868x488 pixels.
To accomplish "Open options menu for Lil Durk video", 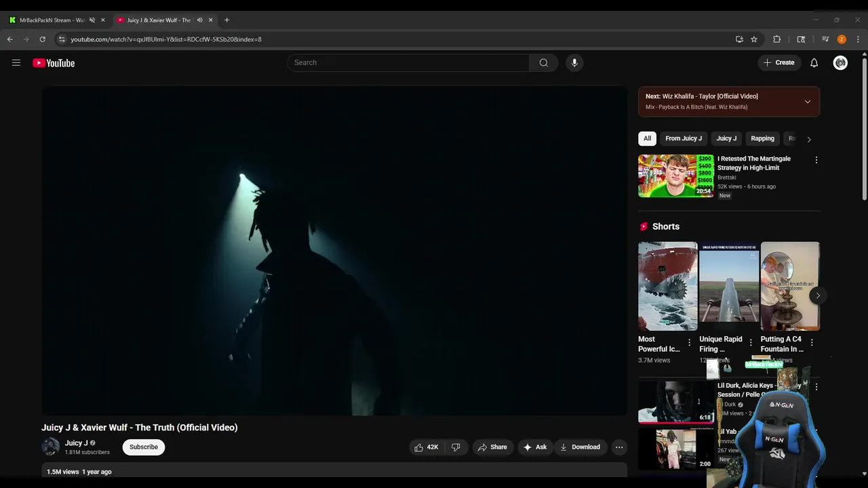I will 816,386.
